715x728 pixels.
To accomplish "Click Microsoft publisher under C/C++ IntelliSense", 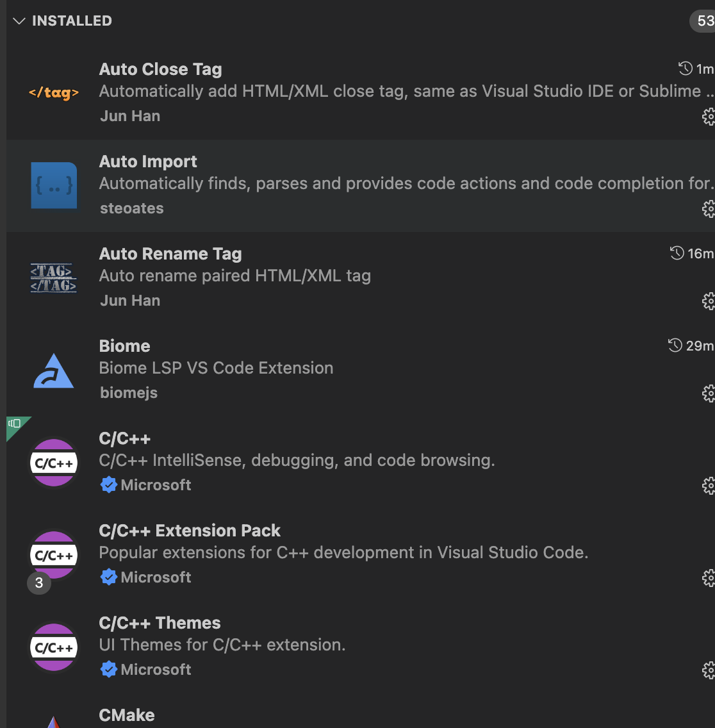I will [x=156, y=485].
